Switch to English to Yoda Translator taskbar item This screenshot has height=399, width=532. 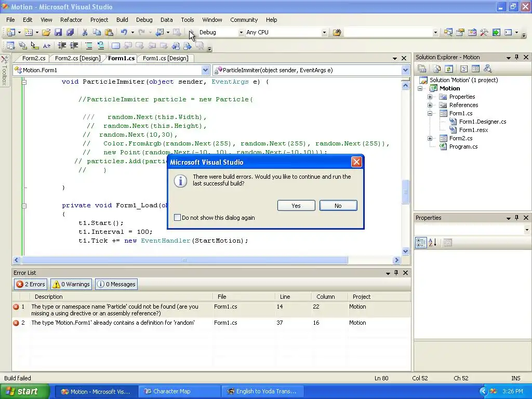[x=262, y=392]
